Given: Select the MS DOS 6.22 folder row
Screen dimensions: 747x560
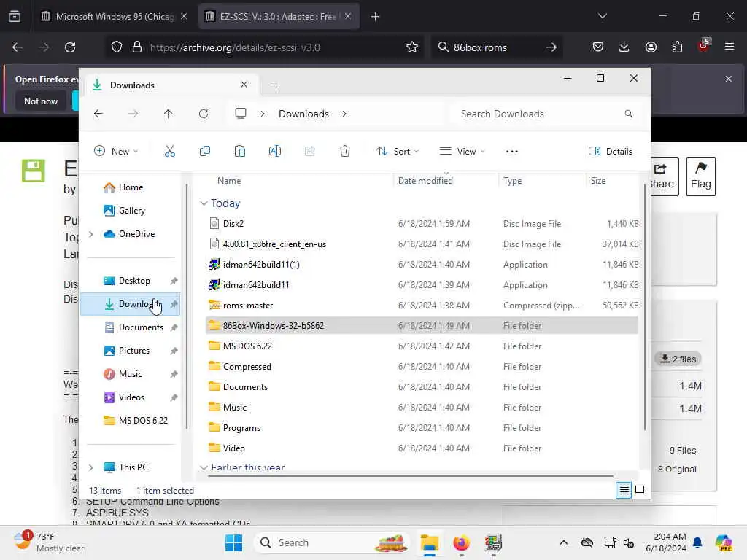Looking at the screenshot, I should (x=422, y=346).
